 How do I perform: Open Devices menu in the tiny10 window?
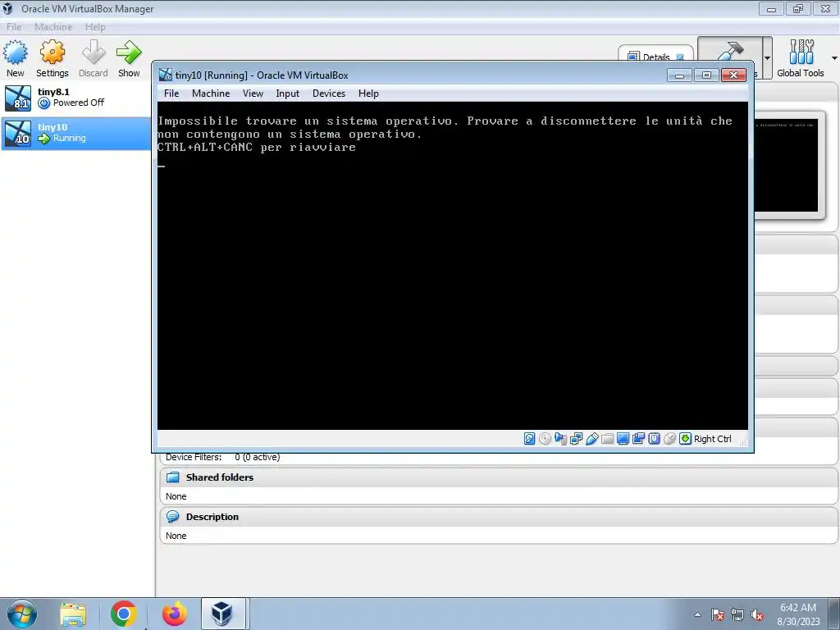[x=328, y=94]
